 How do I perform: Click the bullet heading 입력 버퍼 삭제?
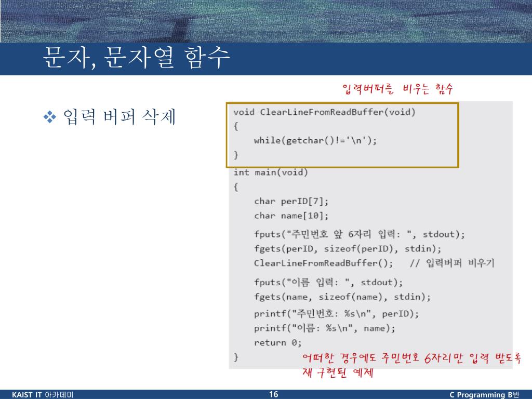pyautogui.click(x=119, y=117)
